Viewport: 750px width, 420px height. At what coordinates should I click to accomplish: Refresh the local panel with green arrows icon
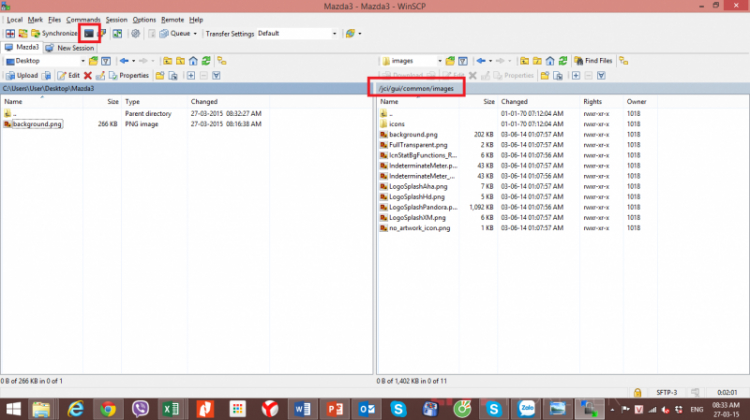tap(206, 61)
